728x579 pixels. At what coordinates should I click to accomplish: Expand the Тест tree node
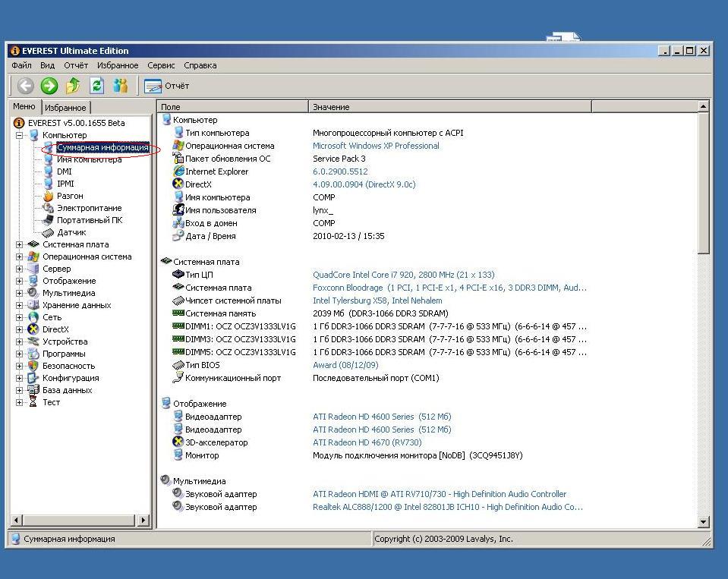click(20, 402)
